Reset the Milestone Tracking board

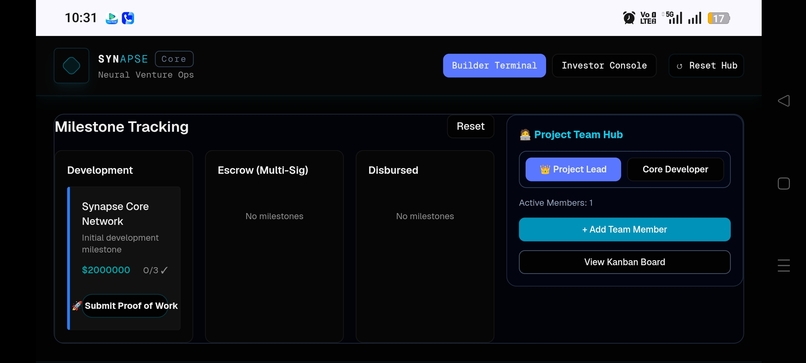pyautogui.click(x=470, y=126)
